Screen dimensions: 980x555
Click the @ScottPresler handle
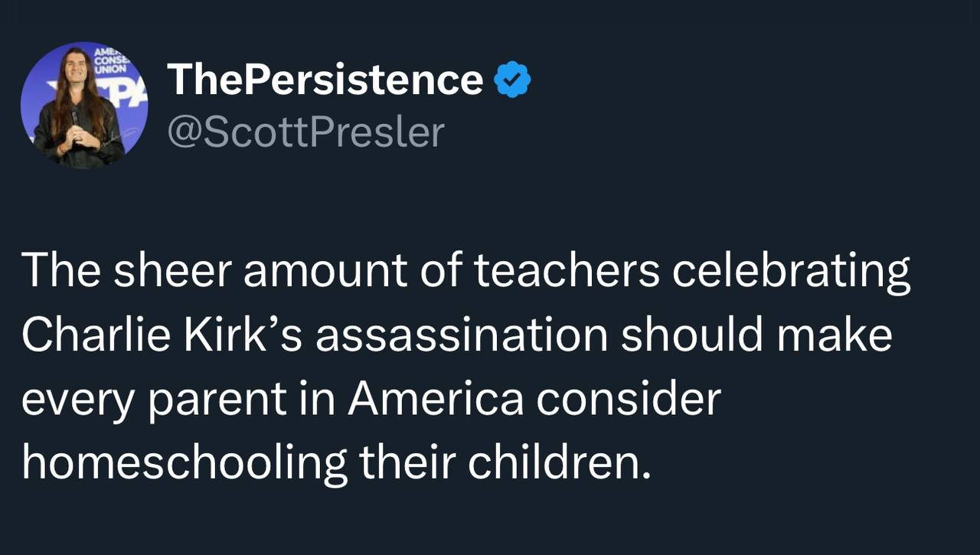coord(305,132)
